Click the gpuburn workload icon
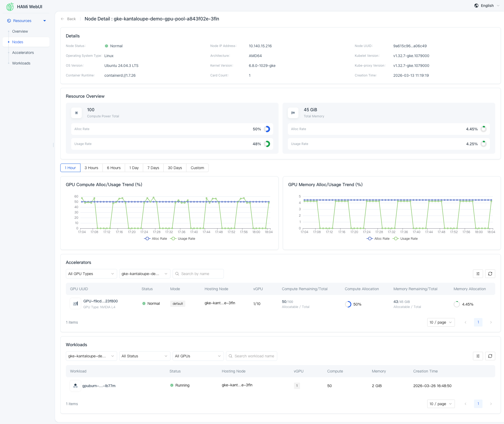Screen dimensions: 504x424 pyautogui.click(x=75, y=386)
